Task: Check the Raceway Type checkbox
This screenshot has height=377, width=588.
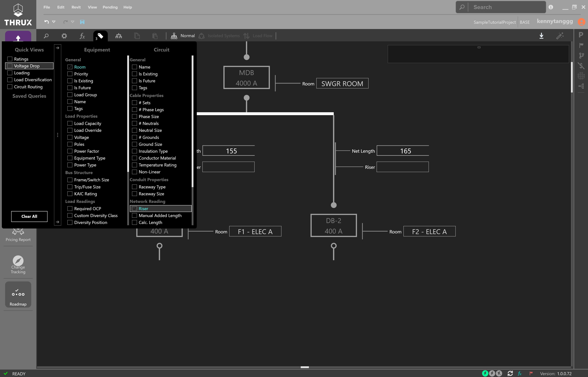Action: [134, 187]
